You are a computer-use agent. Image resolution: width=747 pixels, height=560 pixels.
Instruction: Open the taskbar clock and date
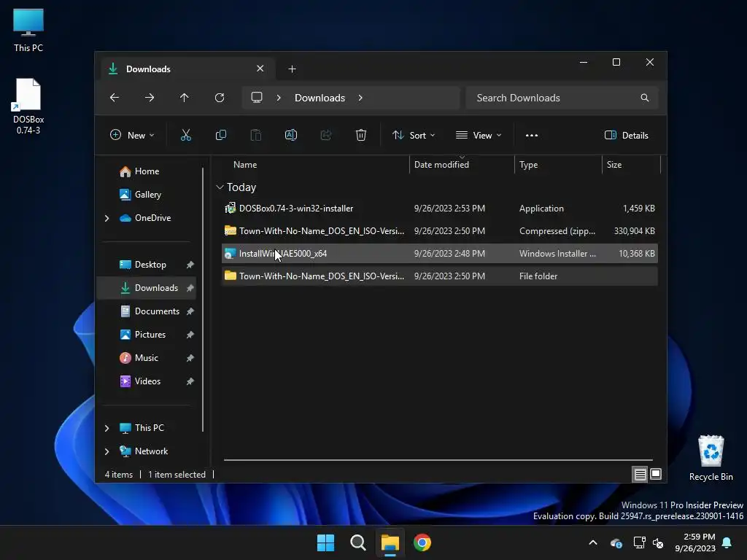[695, 542]
